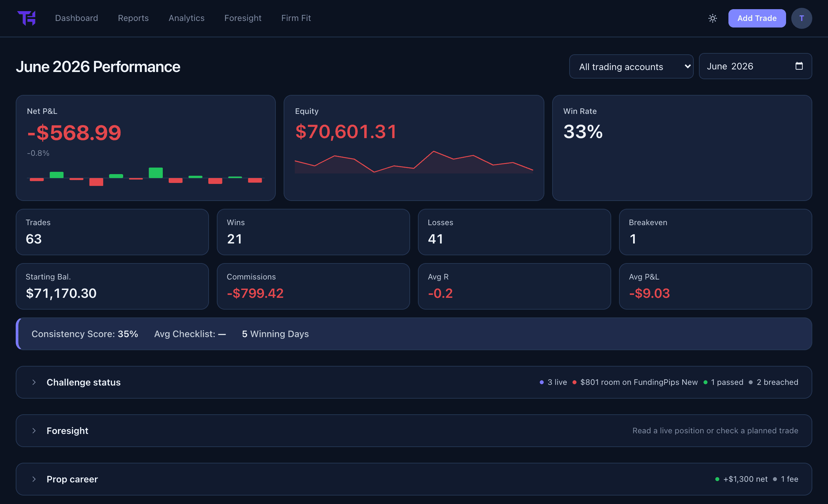Viewport: 828px width, 504px height.
Task: Click the "2 breached" challenge indicator
Action: (773, 382)
